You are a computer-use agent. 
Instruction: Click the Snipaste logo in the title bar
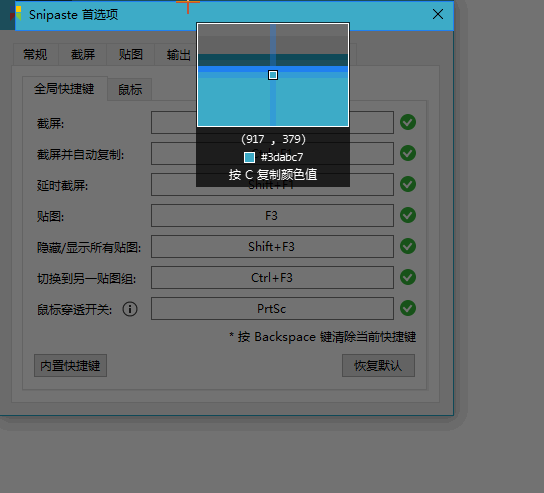pos(16,13)
